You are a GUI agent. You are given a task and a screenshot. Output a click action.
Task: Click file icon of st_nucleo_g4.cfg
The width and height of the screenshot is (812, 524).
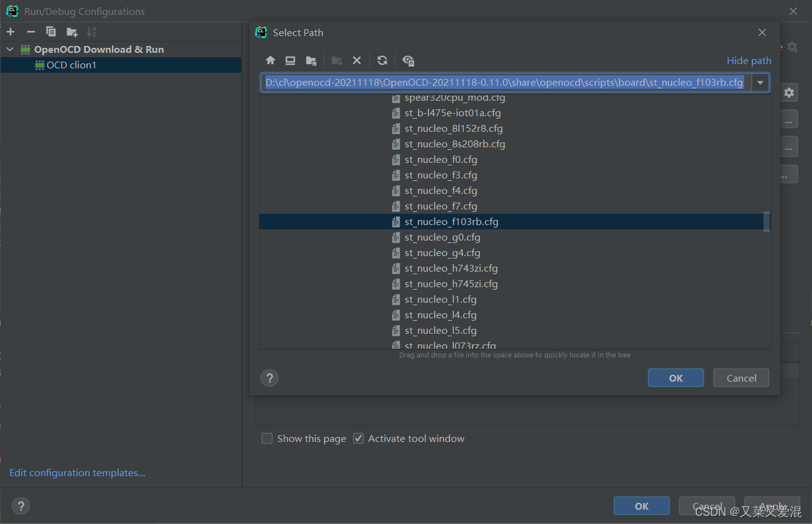coord(396,253)
